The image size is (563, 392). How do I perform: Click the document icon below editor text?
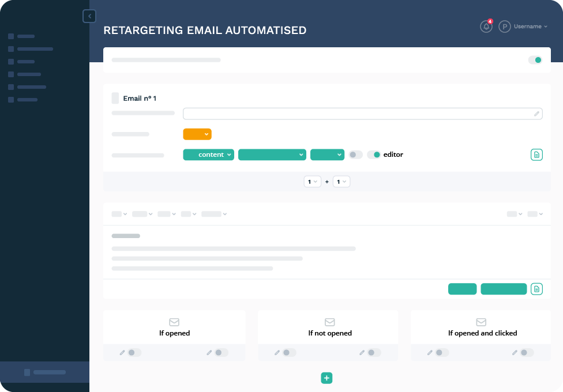click(x=536, y=289)
